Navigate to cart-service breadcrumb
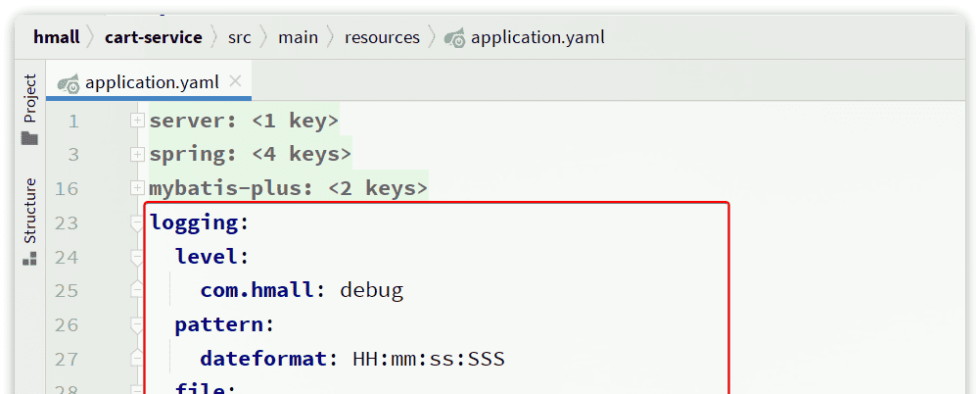Image resolution: width=980 pixels, height=394 pixels. [154, 37]
